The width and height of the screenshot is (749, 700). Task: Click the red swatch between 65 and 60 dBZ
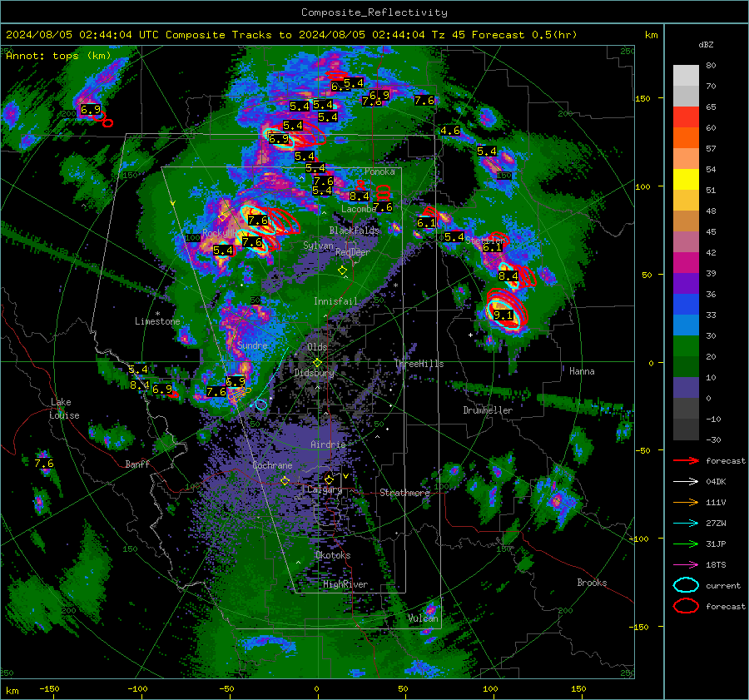point(686,117)
